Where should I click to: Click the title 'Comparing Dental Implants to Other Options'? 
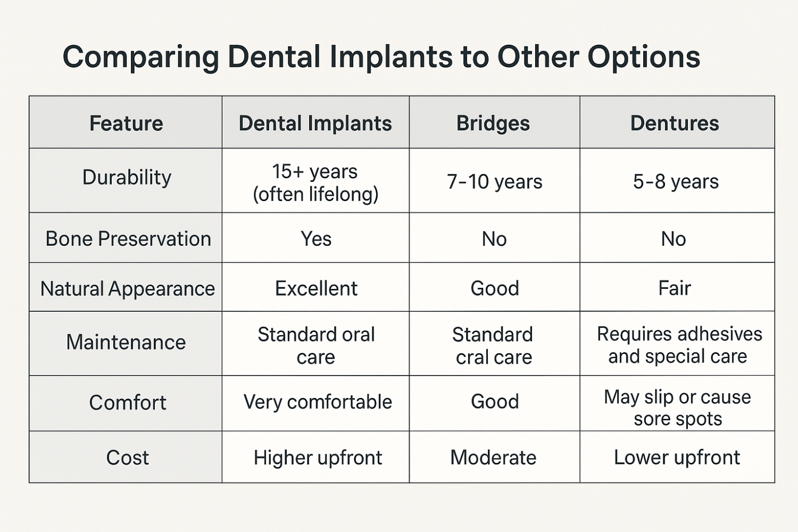[x=381, y=57]
